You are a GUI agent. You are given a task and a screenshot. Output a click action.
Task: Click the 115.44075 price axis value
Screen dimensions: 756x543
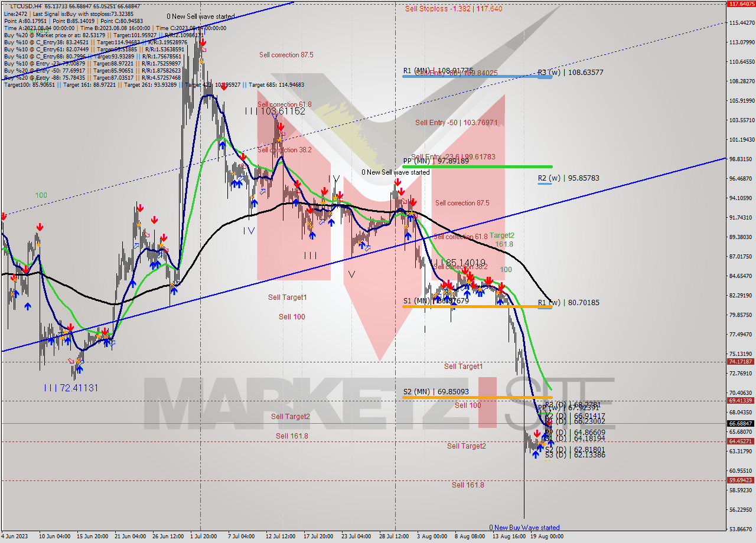(742, 22)
